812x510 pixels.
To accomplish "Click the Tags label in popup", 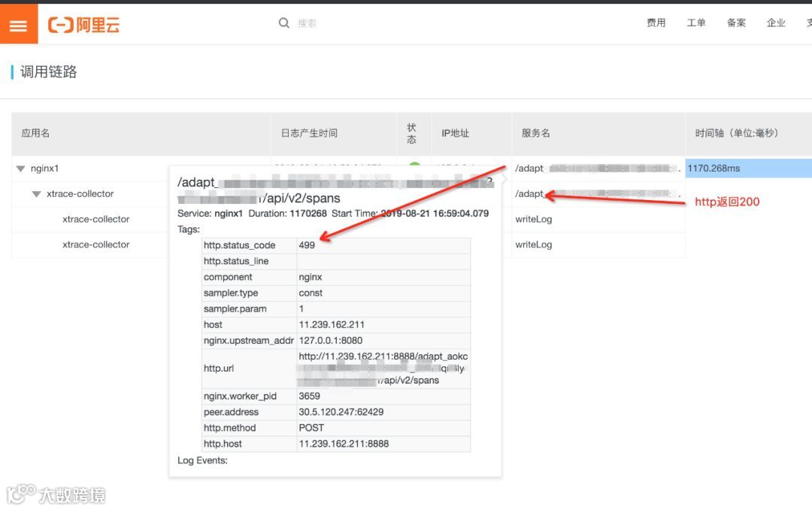I will pyautogui.click(x=189, y=229).
